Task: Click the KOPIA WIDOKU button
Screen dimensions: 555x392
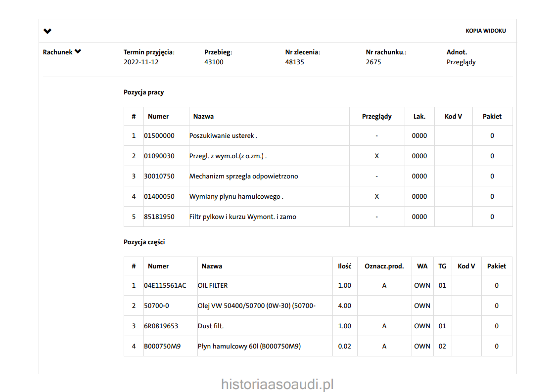Action: (x=485, y=31)
